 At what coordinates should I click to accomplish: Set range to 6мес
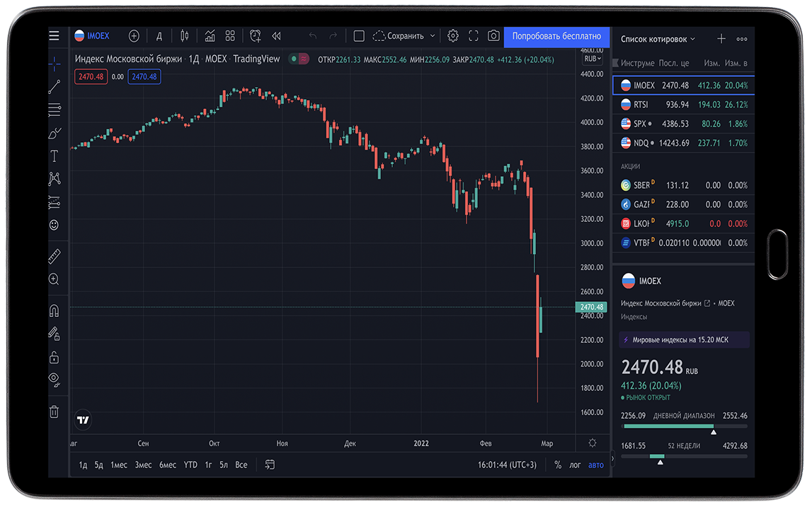[x=168, y=465]
